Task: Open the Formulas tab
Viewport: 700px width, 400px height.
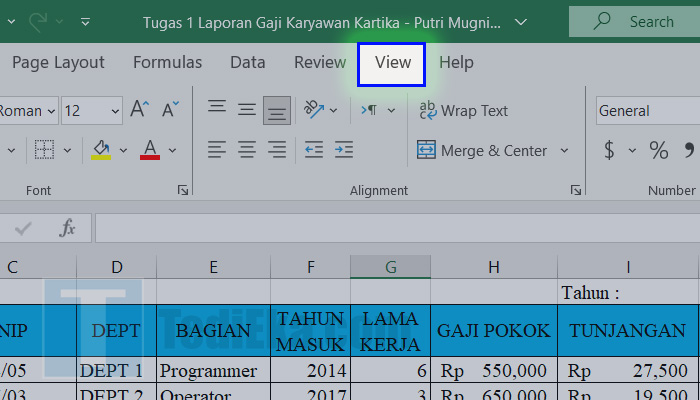Action: (x=167, y=62)
